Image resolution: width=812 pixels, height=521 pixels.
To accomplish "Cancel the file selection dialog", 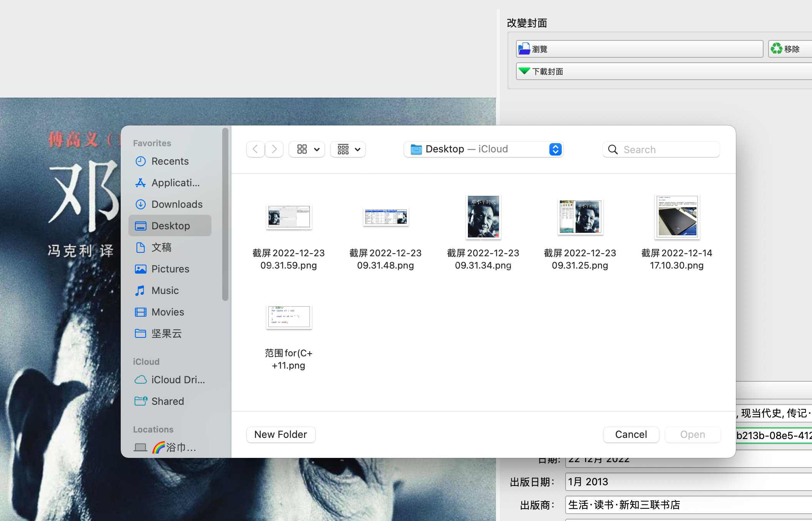I will click(x=631, y=434).
